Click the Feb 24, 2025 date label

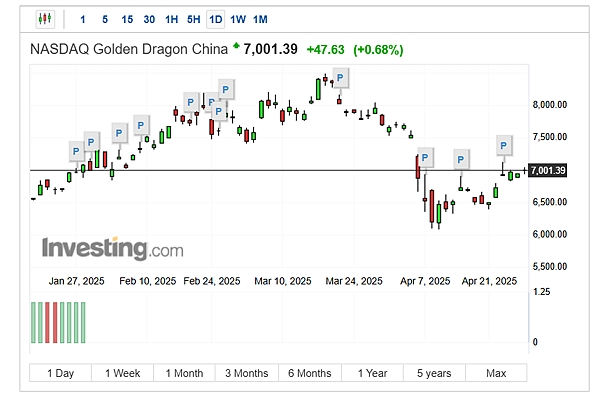pos(212,281)
